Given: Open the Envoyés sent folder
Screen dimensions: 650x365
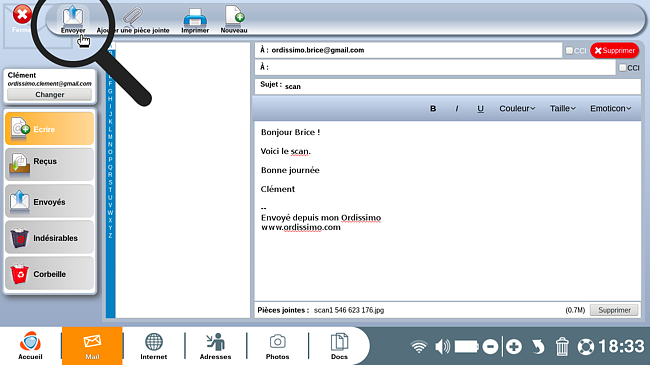Looking at the screenshot, I should point(49,201).
